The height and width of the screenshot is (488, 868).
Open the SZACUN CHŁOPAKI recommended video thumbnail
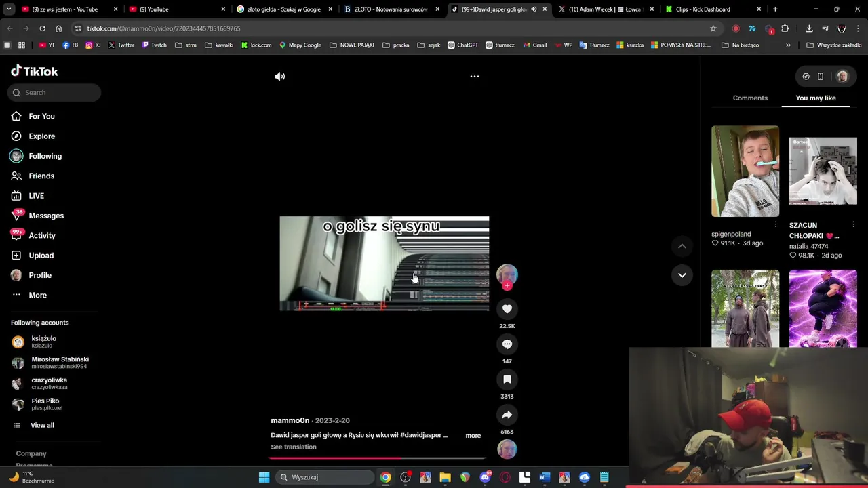click(x=823, y=171)
